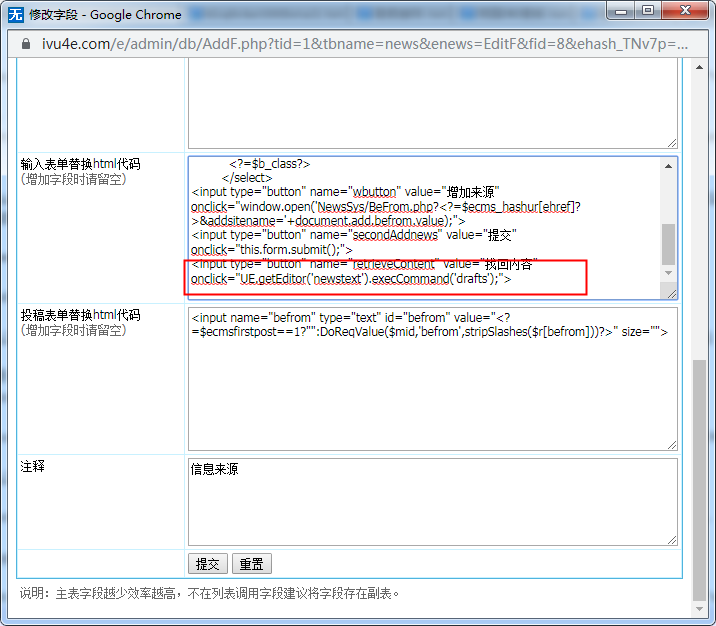
Task: Click scroll-up arrow in 输入表单 textarea
Action: point(669,165)
